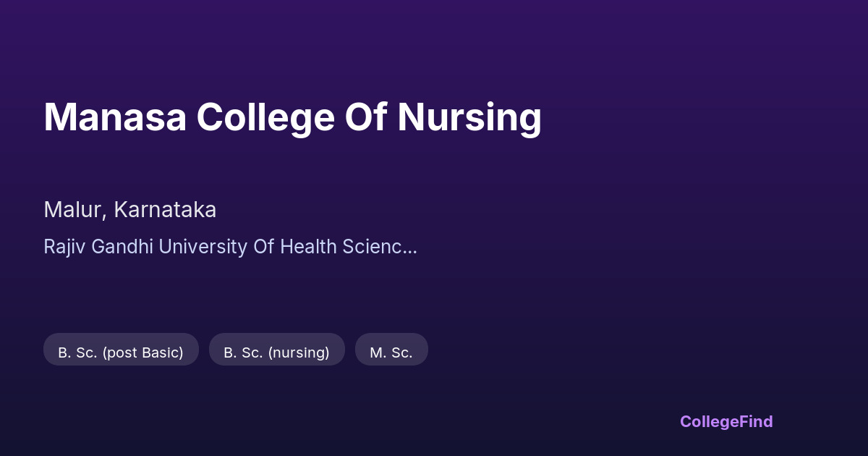The height and width of the screenshot is (456, 868).
Task: Click the word Nursing in the heading
Action: [469, 117]
